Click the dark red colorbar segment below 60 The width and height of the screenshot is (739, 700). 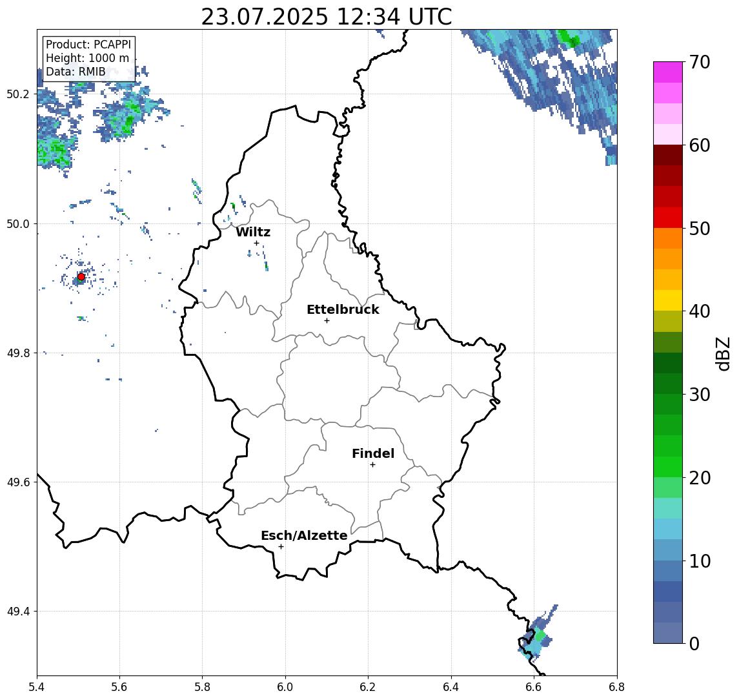668,155
